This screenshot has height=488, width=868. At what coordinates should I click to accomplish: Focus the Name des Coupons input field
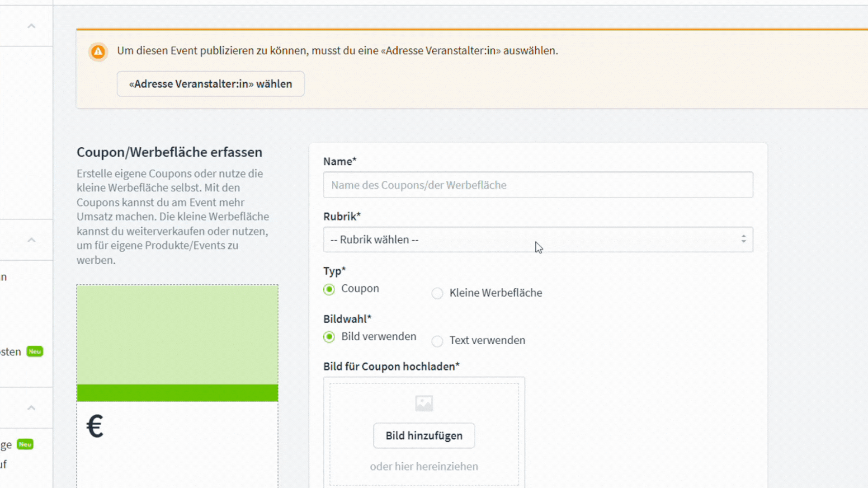[538, 185]
